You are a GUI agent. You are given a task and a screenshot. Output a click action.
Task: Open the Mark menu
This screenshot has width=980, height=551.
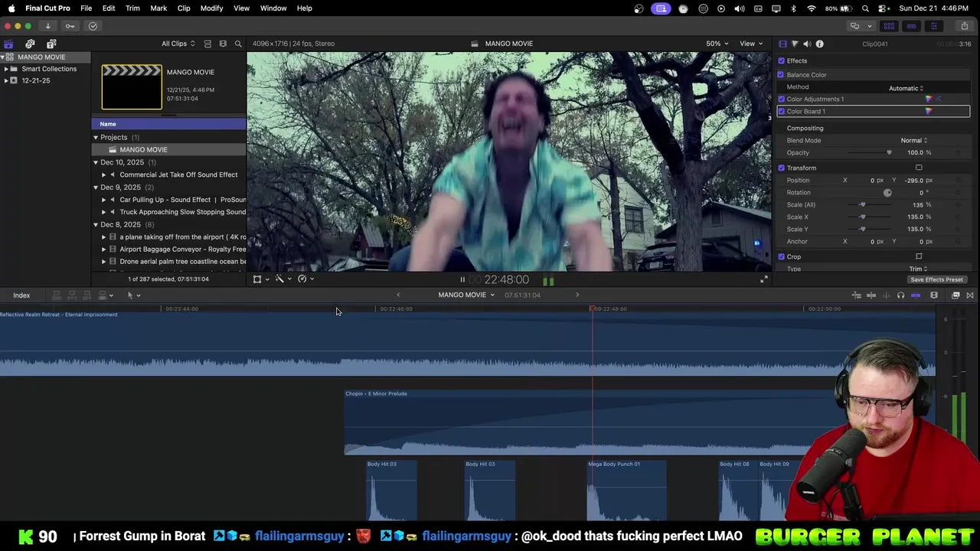158,8
